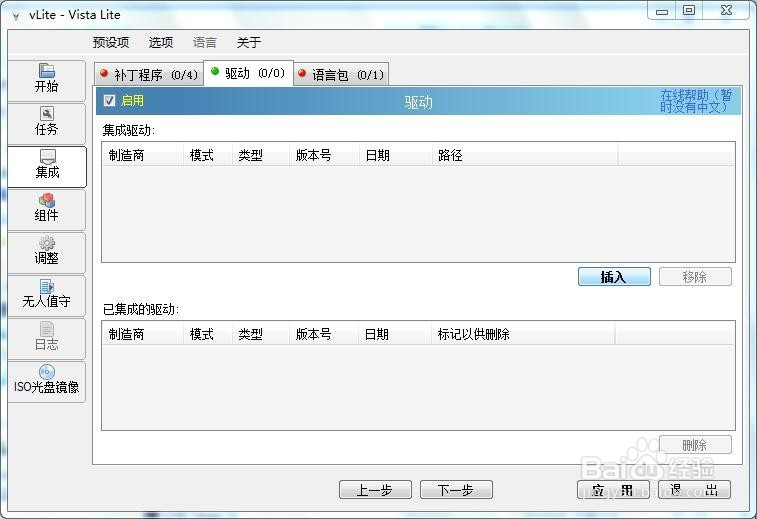Click the 删除 (Delete) button

point(695,445)
